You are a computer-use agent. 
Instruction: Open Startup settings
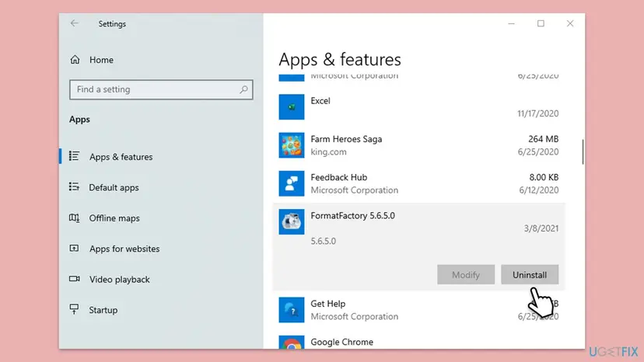[x=103, y=310]
